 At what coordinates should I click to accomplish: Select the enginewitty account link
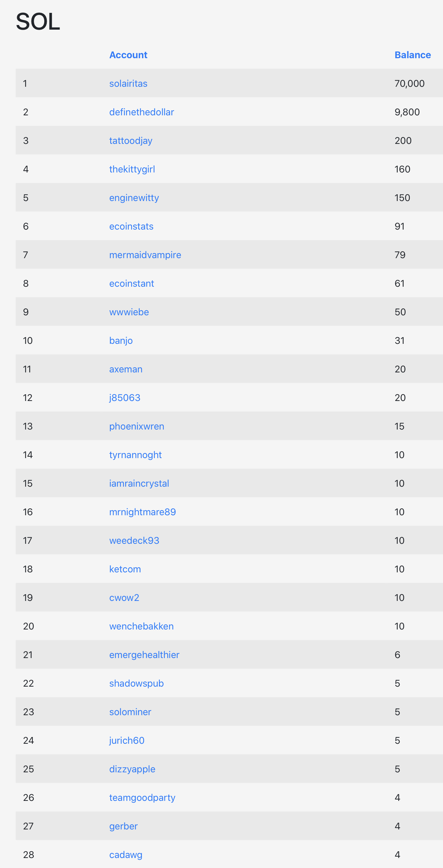tap(134, 198)
